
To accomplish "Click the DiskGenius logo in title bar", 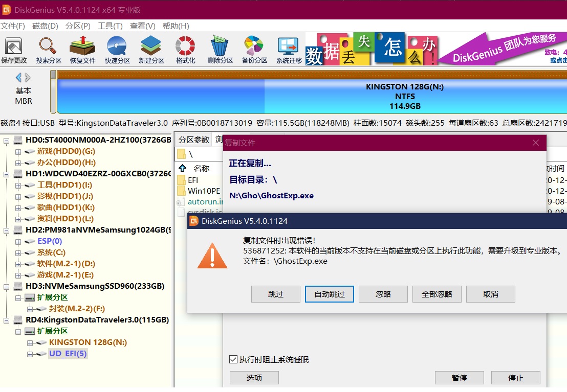I will coord(7,10).
